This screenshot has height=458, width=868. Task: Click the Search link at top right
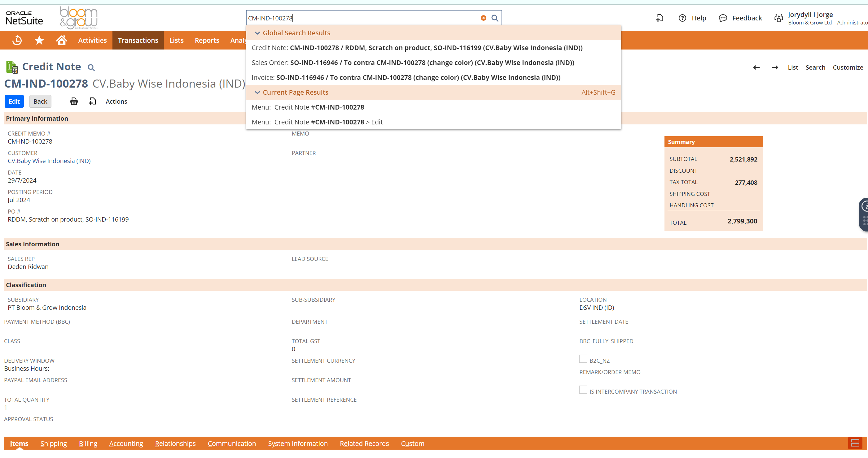coord(815,68)
